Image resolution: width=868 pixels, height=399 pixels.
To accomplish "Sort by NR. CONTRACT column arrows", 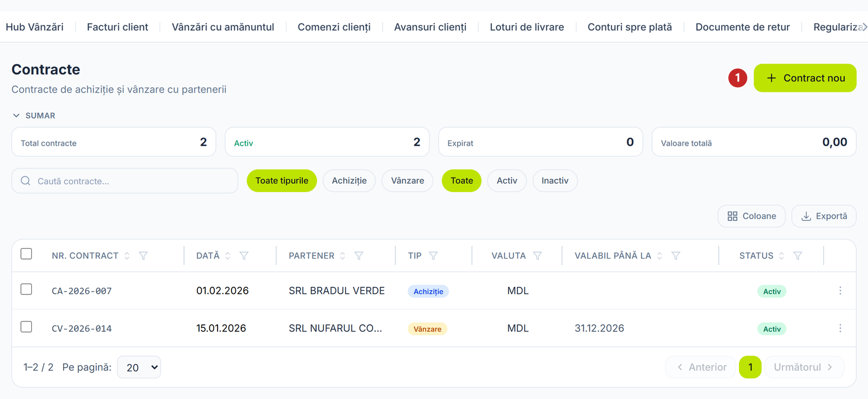I will (127, 256).
